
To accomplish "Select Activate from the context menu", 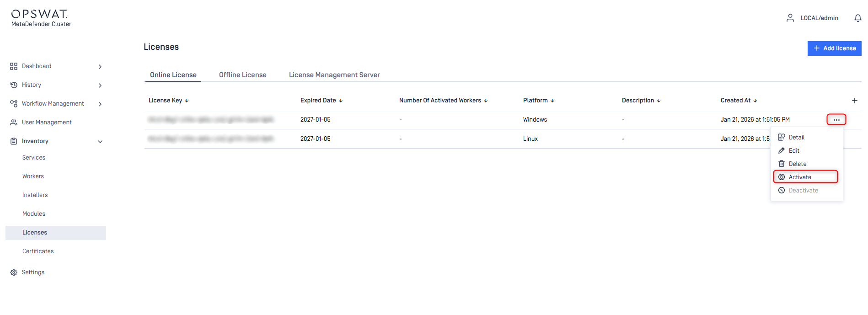I will 800,177.
